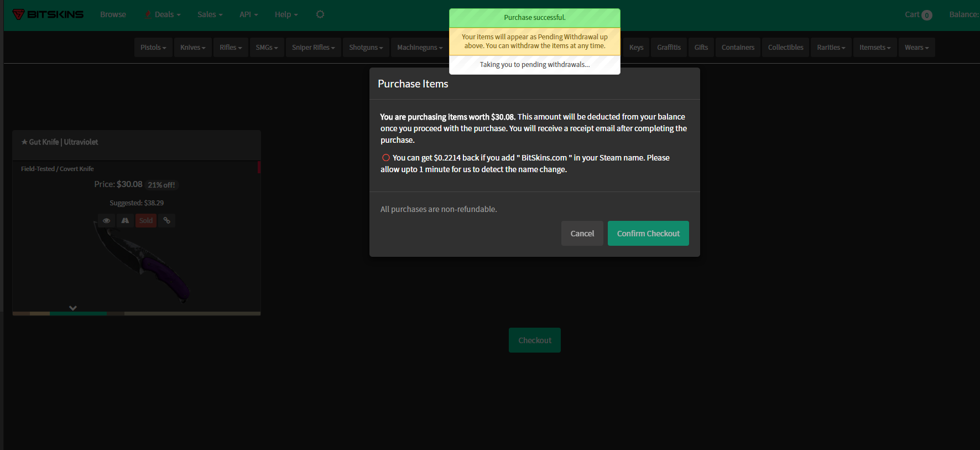Open the Gut Knife | Ultraviolet item title
The height and width of the screenshot is (450, 980).
pyautogui.click(x=60, y=142)
